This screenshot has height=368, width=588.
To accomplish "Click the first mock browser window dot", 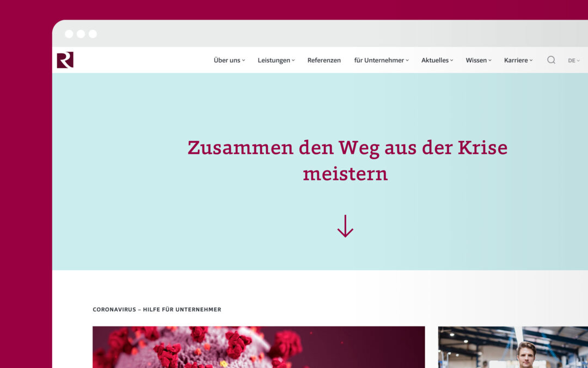I will point(69,34).
